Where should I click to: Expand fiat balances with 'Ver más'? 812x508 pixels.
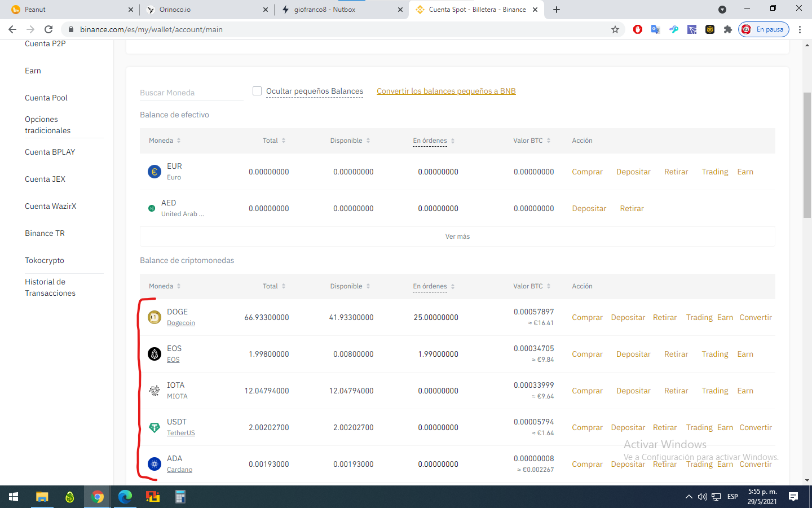coord(457,237)
